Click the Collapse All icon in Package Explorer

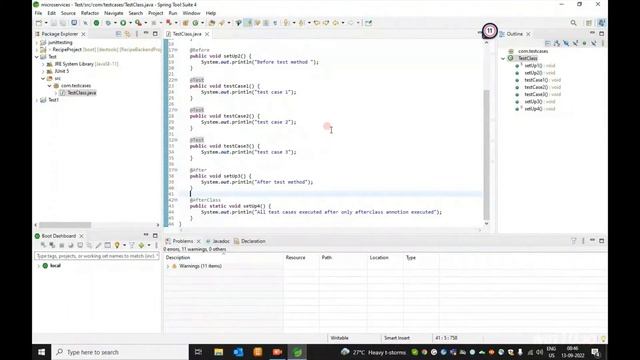(x=118, y=34)
